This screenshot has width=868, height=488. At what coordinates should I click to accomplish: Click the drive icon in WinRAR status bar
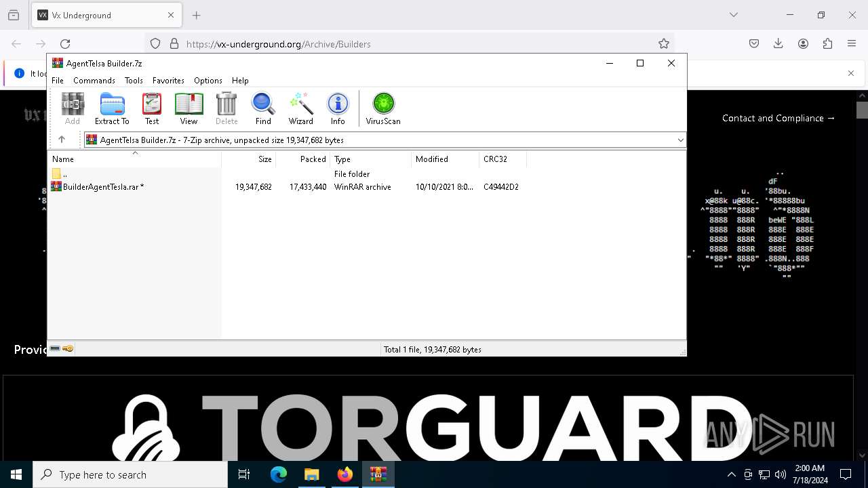click(x=56, y=348)
